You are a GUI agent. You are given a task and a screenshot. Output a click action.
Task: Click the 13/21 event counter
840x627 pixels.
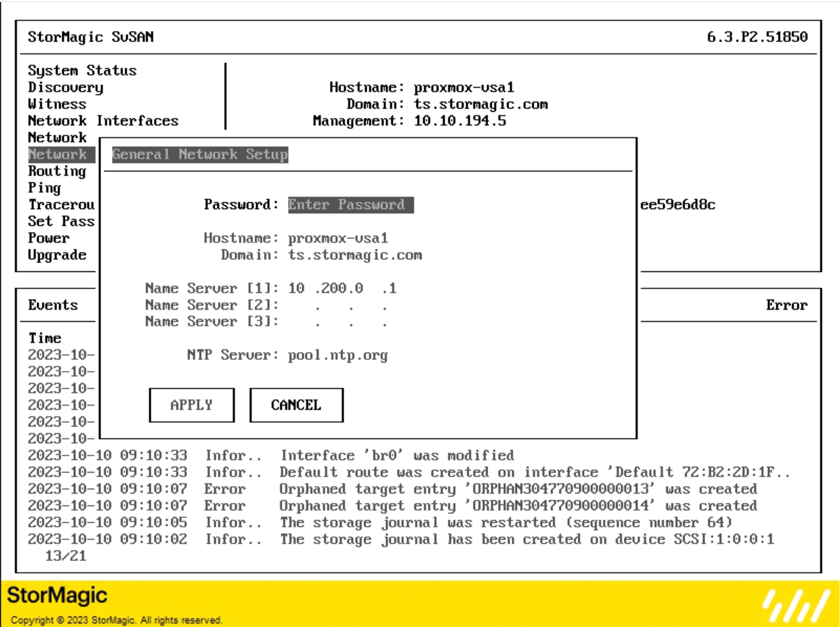pos(66,556)
